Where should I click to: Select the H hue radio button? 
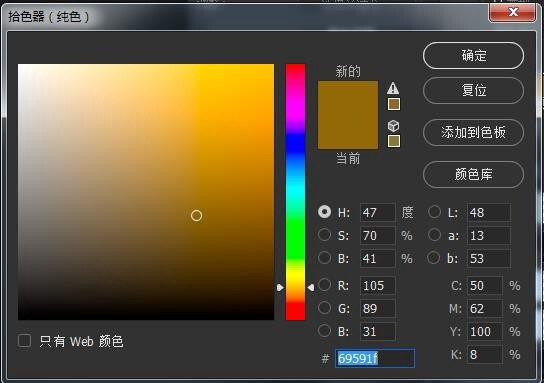click(x=324, y=212)
